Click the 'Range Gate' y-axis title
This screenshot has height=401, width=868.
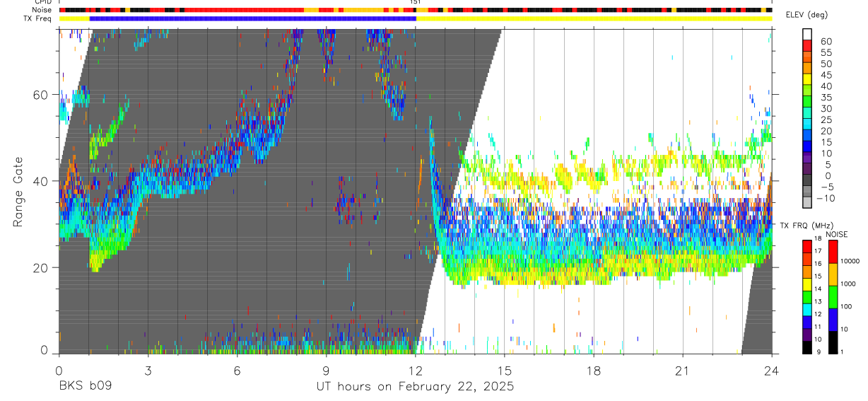tap(18, 192)
